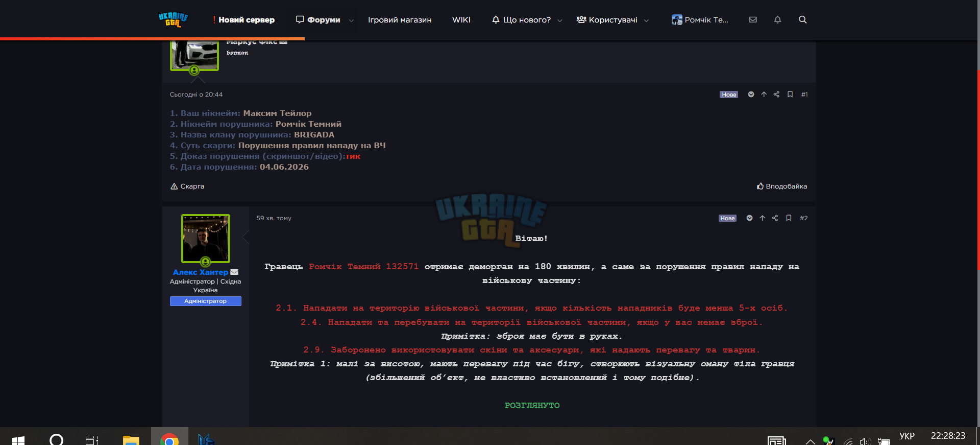Show hidden tray icons chevron
The image size is (980, 445).
point(810,441)
